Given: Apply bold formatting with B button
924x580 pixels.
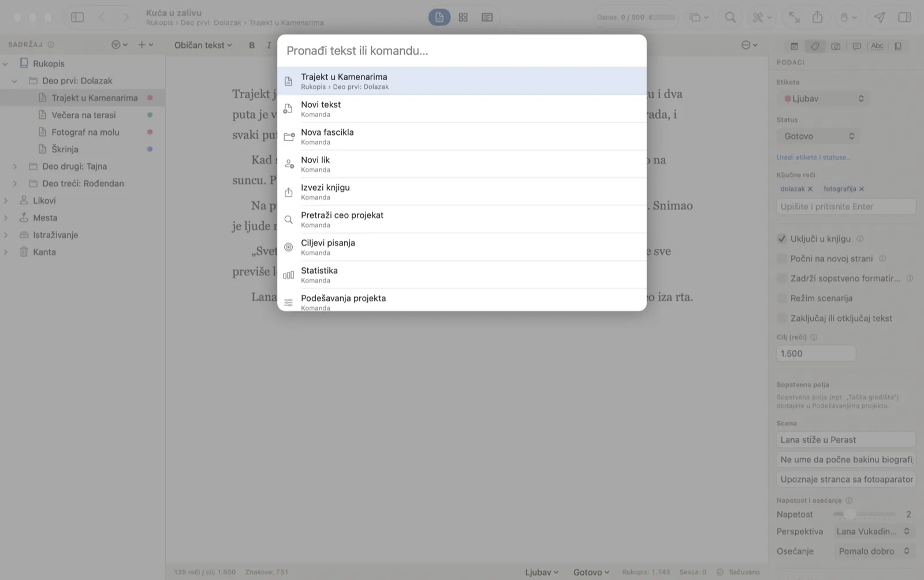Looking at the screenshot, I should [x=252, y=45].
